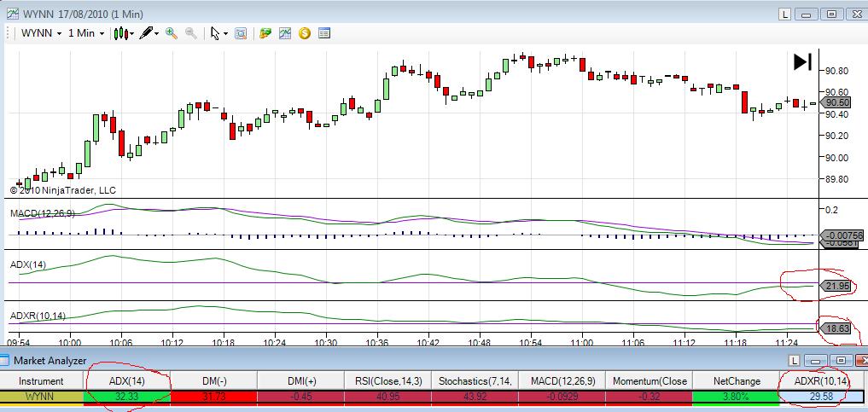Expand the chart style dropdown arrow
This screenshot has width=868, height=412.
(x=131, y=34)
